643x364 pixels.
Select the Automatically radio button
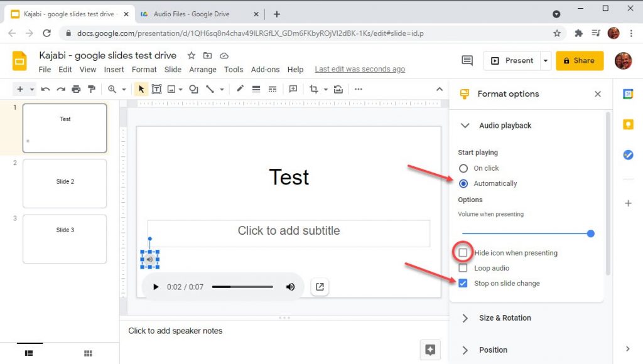(x=463, y=183)
